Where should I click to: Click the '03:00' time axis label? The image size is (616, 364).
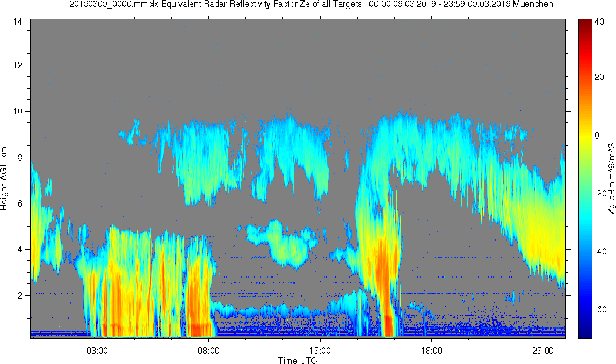[x=97, y=350]
